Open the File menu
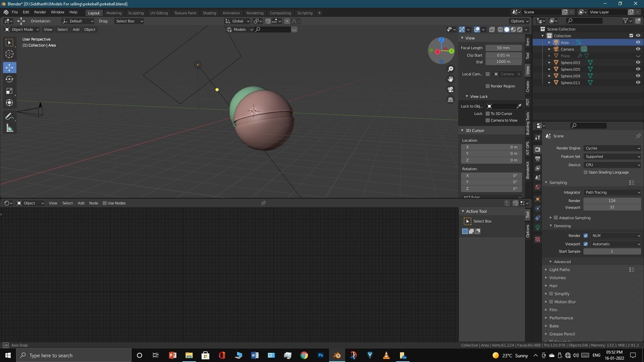This screenshot has height=362, width=644. pos(15,12)
